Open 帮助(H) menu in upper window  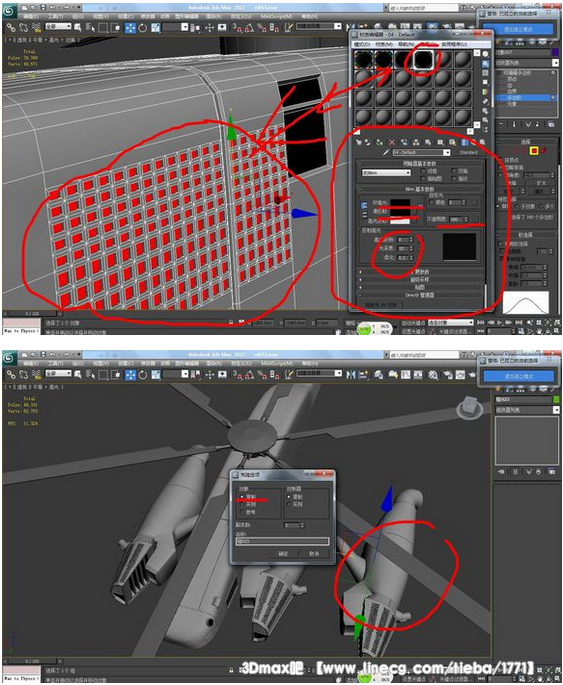309,17
